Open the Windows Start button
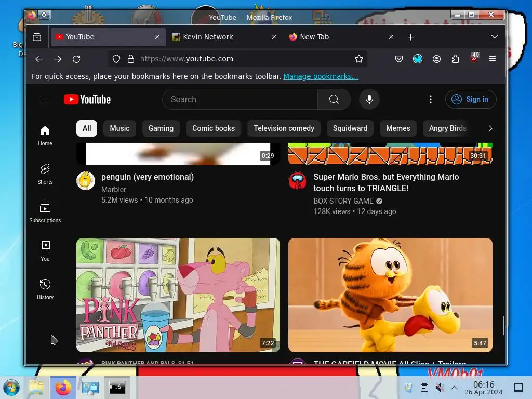 pos(11,388)
